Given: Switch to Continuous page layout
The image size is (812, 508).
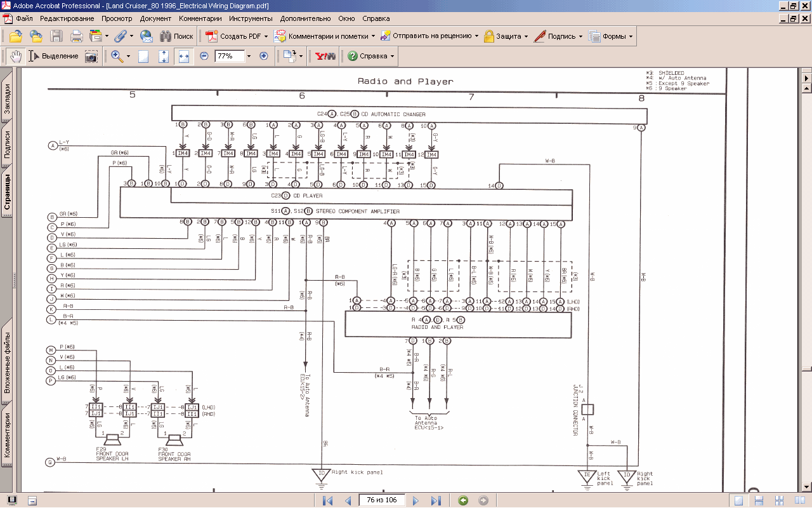Looking at the screenshot, I should 759,500.
